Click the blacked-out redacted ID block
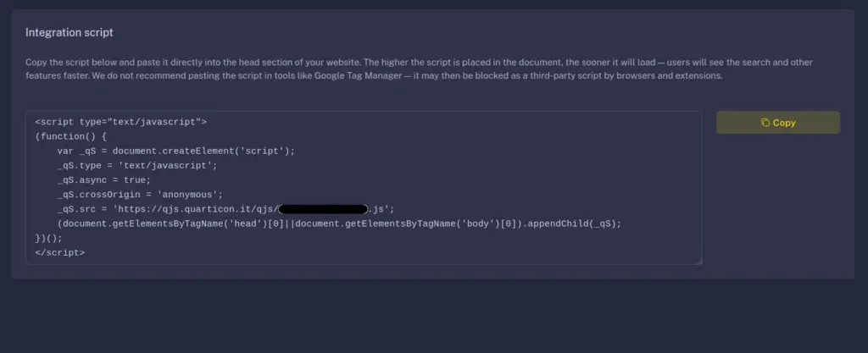The width and height of the screenshot is (868, 353). point(323,209)
